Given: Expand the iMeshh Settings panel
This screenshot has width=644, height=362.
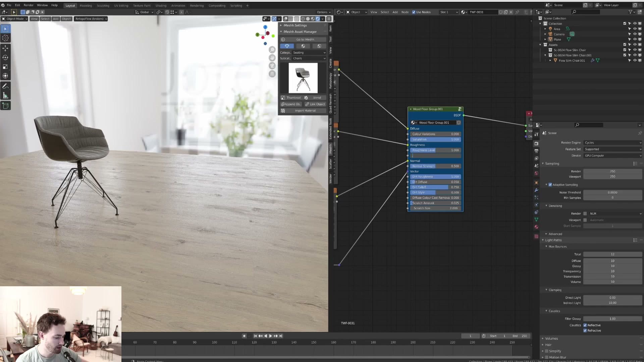Looking at the screenshot, I should (x=295, y=25).
